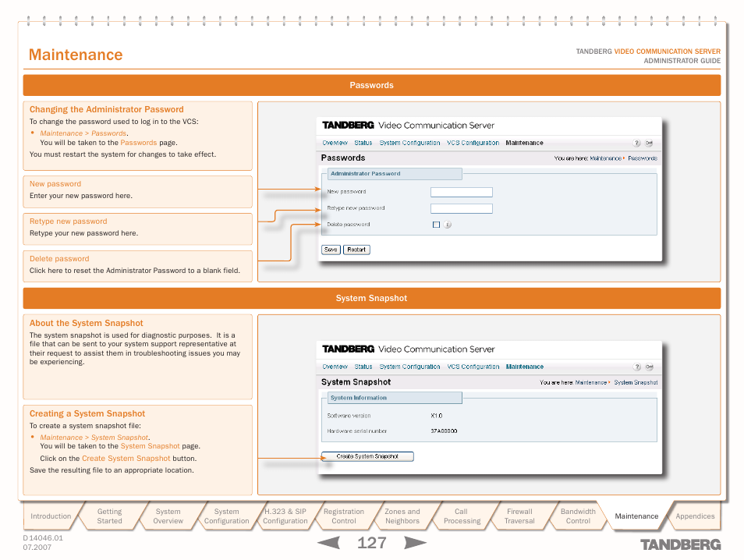Viewport: 744px width, 560px height.
Task: Click Maintenance breadcrumb in System Snapshot screenshot
Action: [x=590, y=382]
